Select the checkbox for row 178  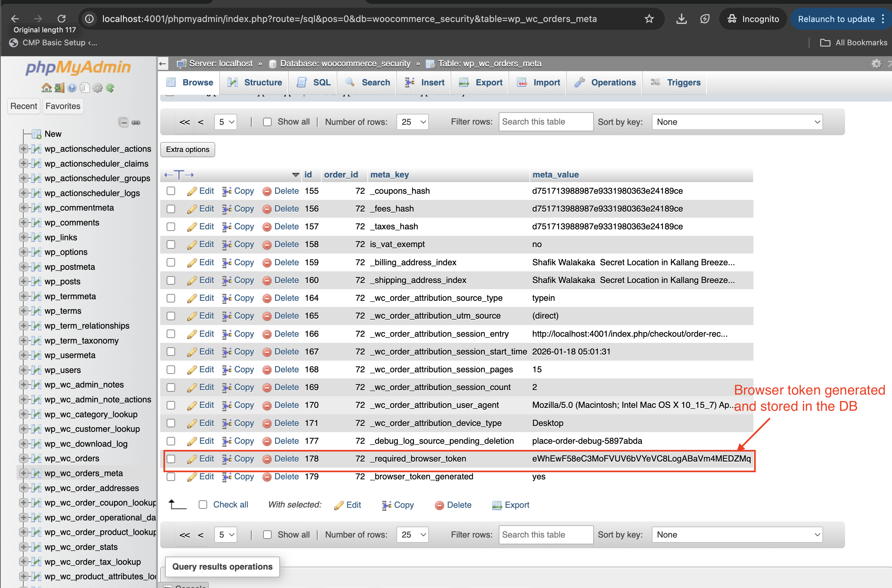[x=171, y=459]
